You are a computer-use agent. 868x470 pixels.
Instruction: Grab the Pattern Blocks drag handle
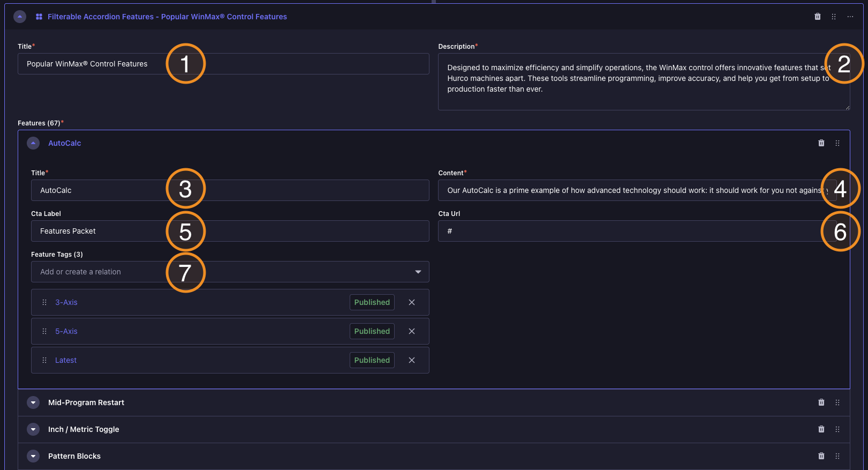coord(837,456)
